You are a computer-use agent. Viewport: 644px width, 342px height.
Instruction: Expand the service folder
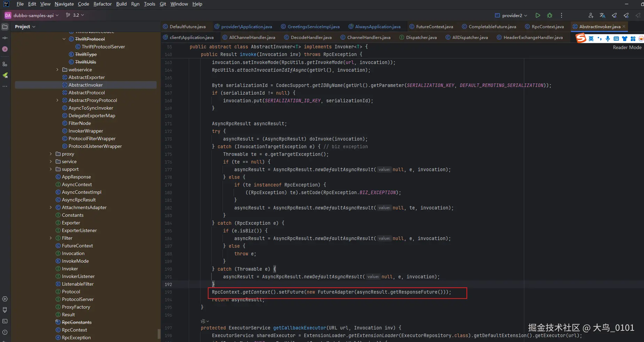pyautogui.click(x=51, y=161)
